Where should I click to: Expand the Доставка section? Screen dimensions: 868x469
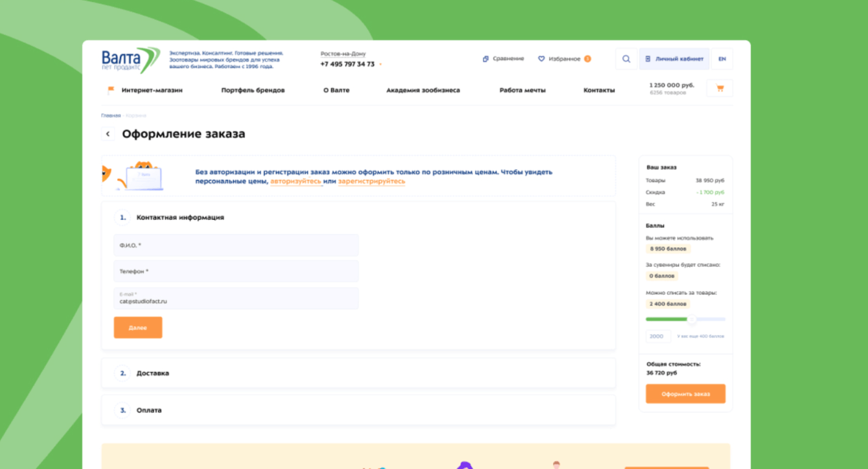(358, 373)
